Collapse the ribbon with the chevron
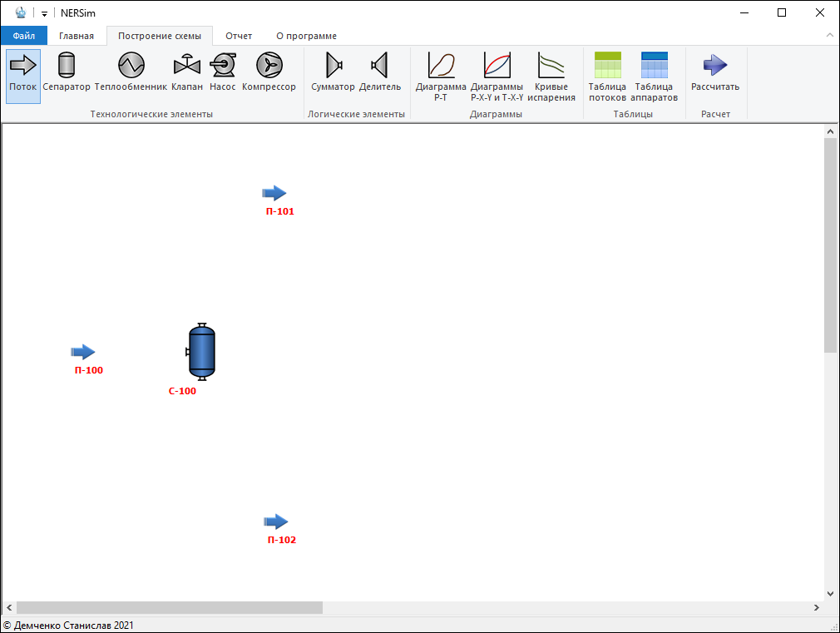Viewport: 840px width, 633px height. pyautogui.click(x=830, y=35)
